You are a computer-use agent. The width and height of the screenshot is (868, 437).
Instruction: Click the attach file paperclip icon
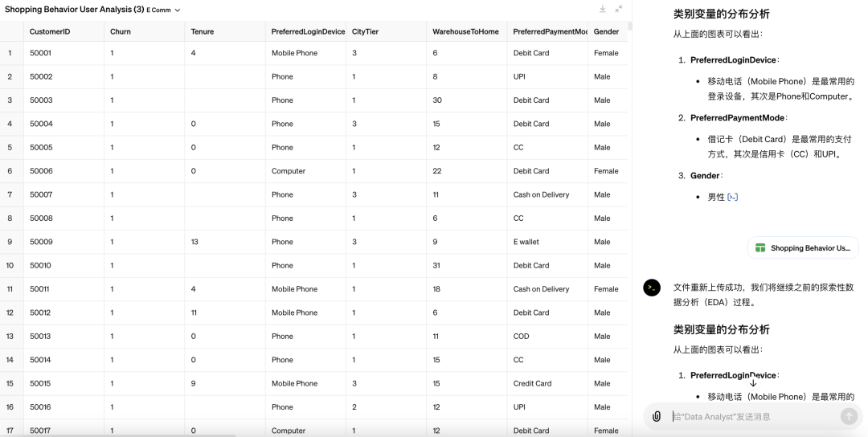tap(657, 416)
